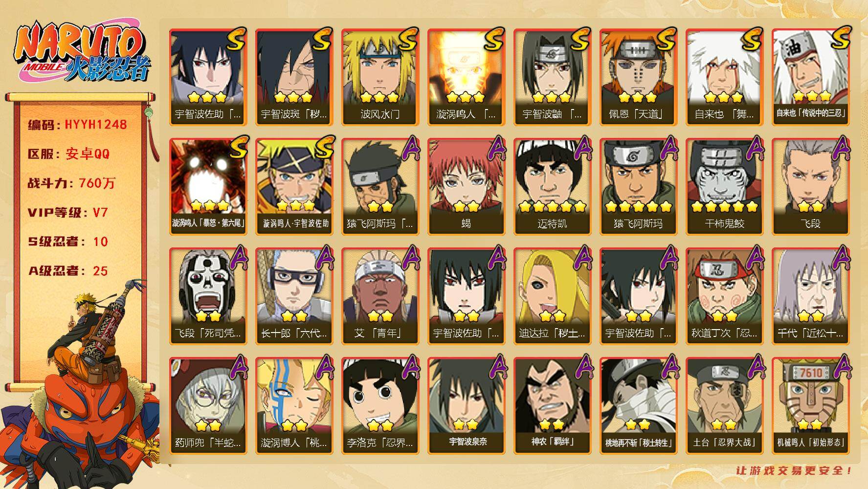Select the 漩涡鸣人「暴怒·第六尾」 card

click(208, 186)
